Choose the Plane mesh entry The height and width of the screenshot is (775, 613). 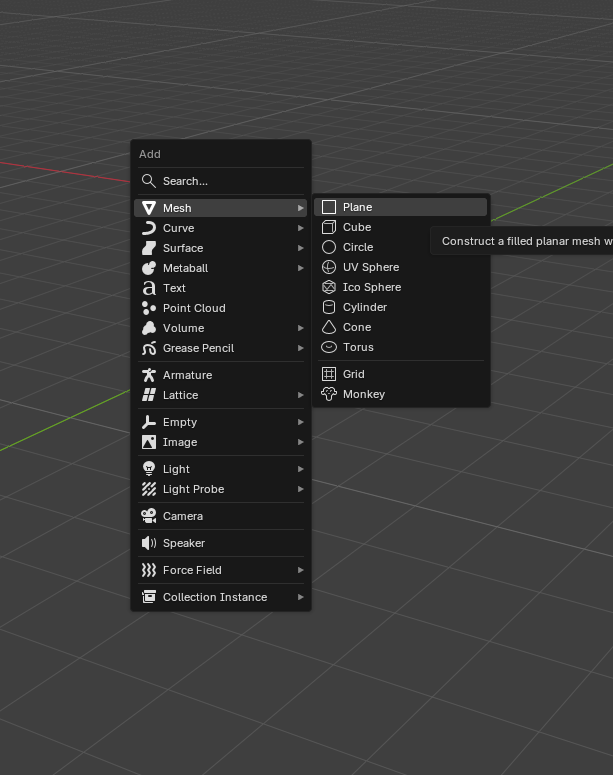pyautogui.click(x=400, y=207)
